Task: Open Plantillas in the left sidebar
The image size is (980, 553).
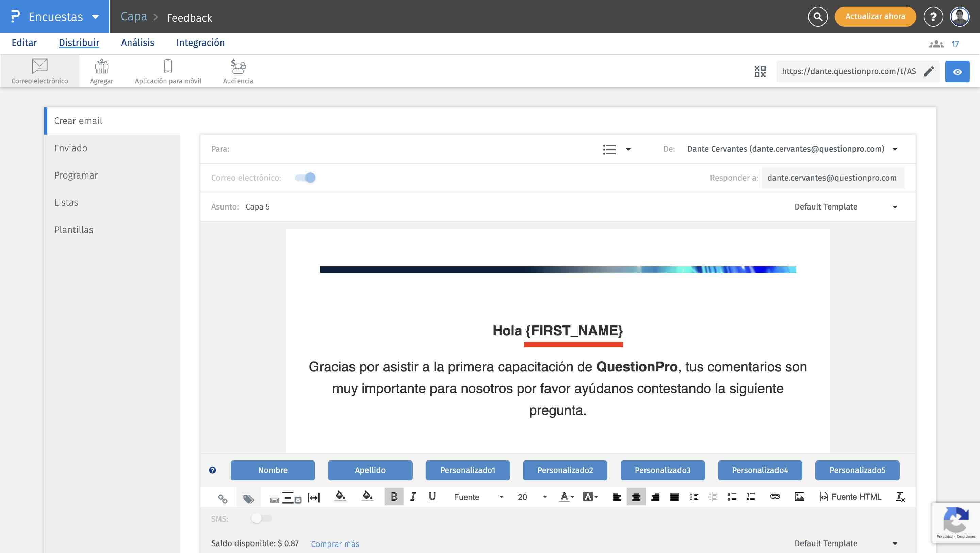Action: [x=74, y=230]
